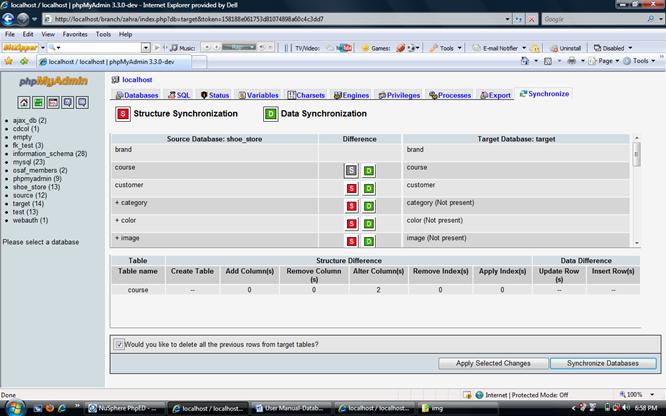The width and height of the screenshot is (666, 416).
Task: Click the green D icon for course row
Action: tap(369, 171)
